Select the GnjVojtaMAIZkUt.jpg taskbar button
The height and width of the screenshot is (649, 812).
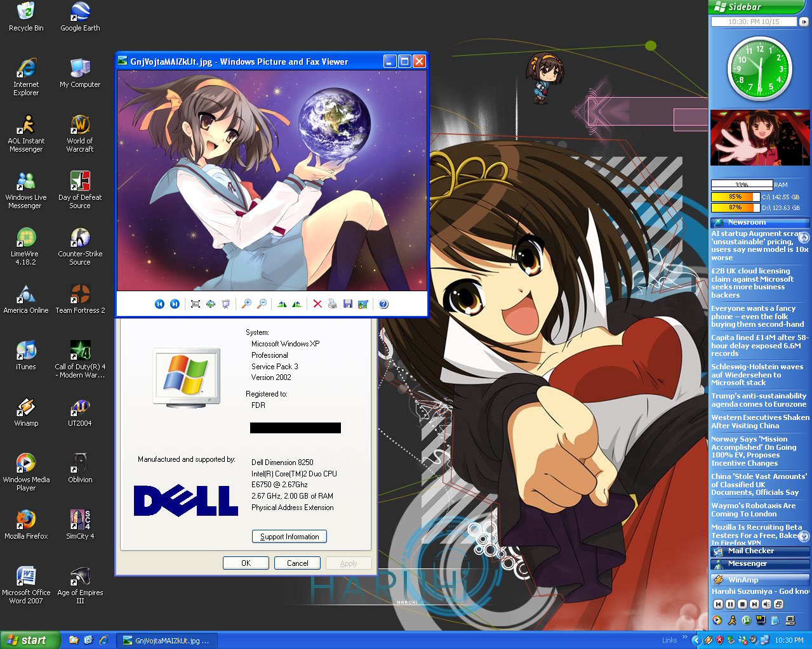168,641
